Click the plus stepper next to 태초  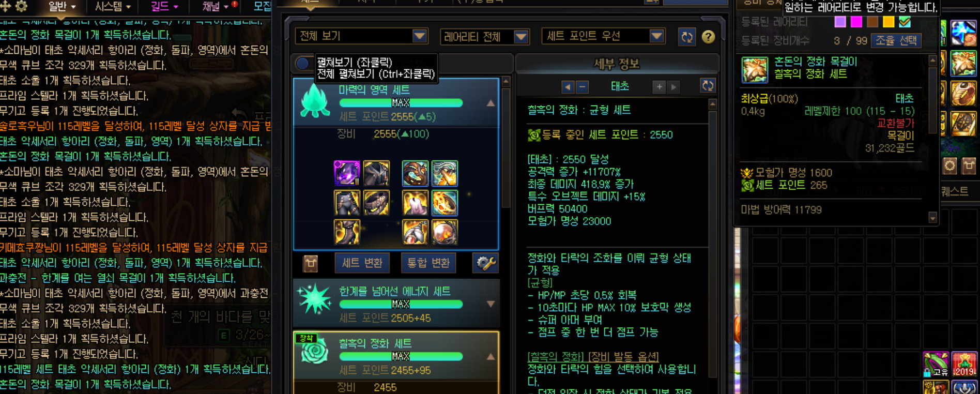click(660, 87)
